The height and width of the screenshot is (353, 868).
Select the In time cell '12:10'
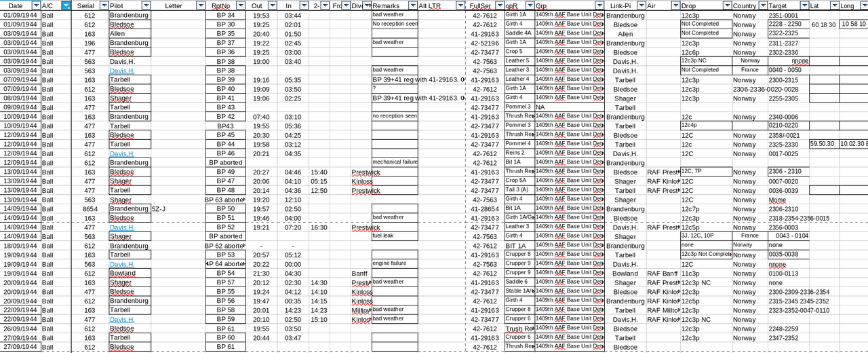coord(293,200)
